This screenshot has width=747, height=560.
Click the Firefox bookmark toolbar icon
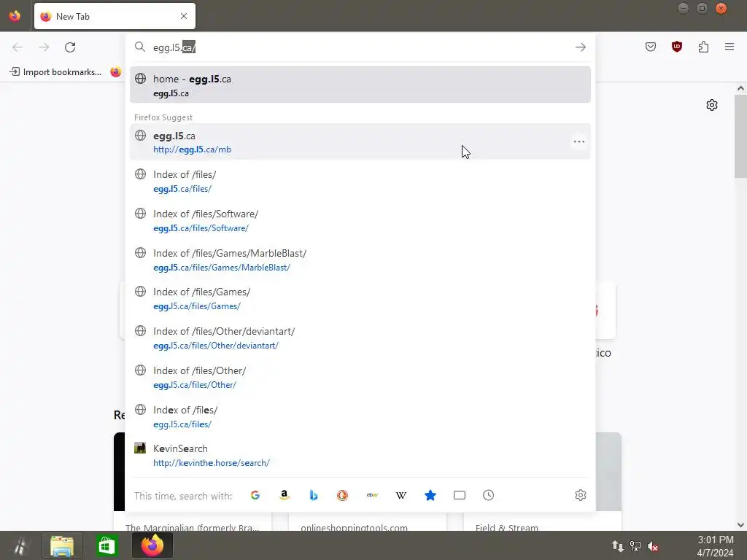pos(116,72)
